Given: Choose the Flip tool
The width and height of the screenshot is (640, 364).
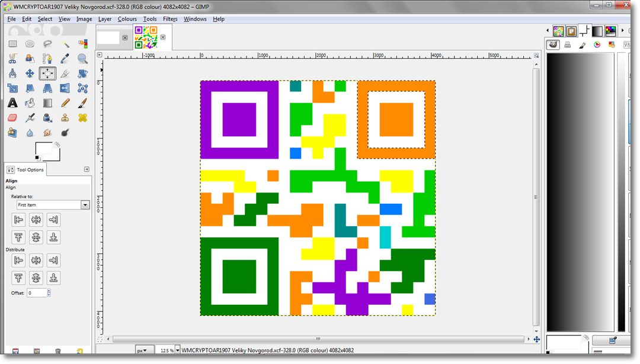Looking at the screenshot, I should (x=65, y=88).
